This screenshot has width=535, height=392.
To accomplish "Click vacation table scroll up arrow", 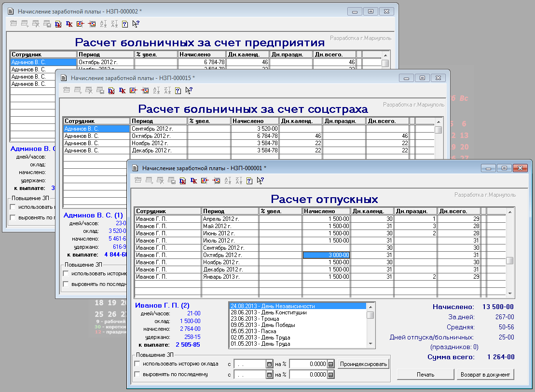I will point(510,212).
